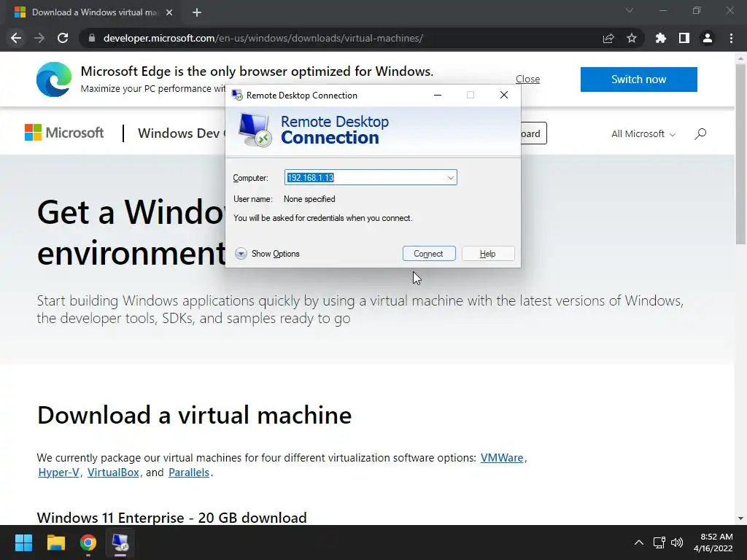Viewport: 747px width, 560px height.
Task: Click the scrollbar down arrow
Action: (740, 518)
